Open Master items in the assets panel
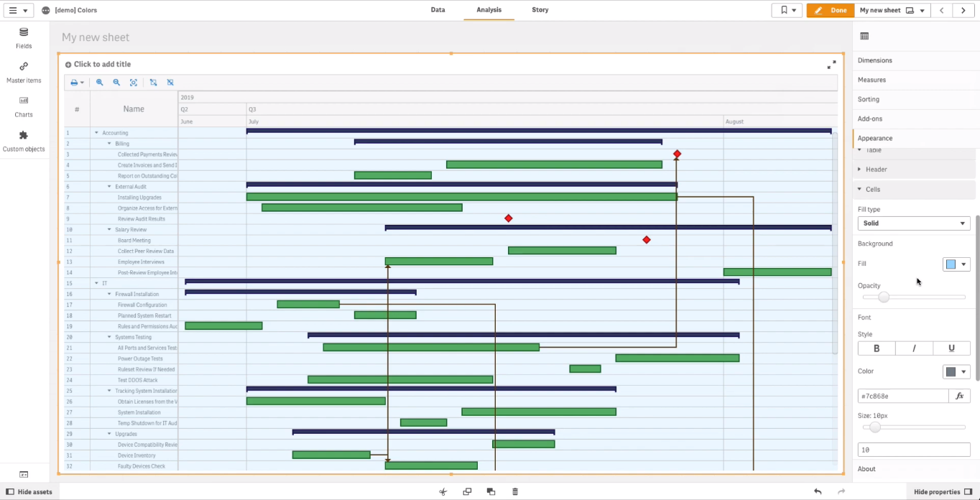This screenshot has height=500, width=980. tap(24, 73)
